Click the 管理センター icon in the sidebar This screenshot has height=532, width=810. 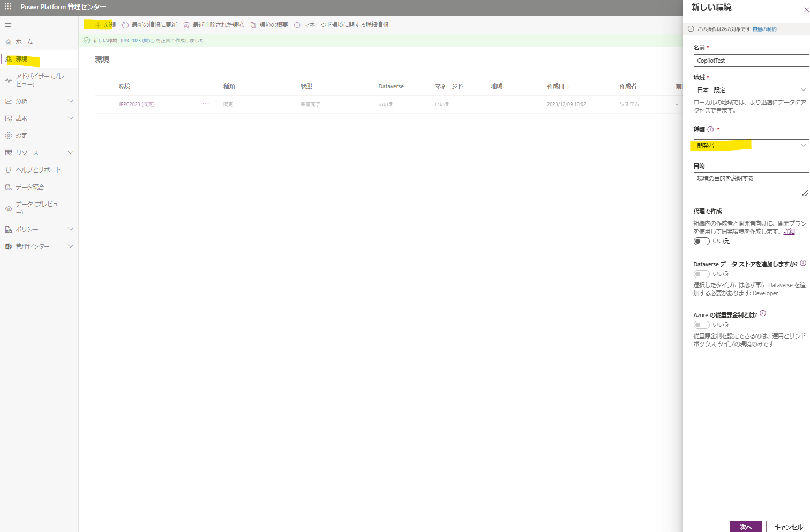tap(9, 246)
